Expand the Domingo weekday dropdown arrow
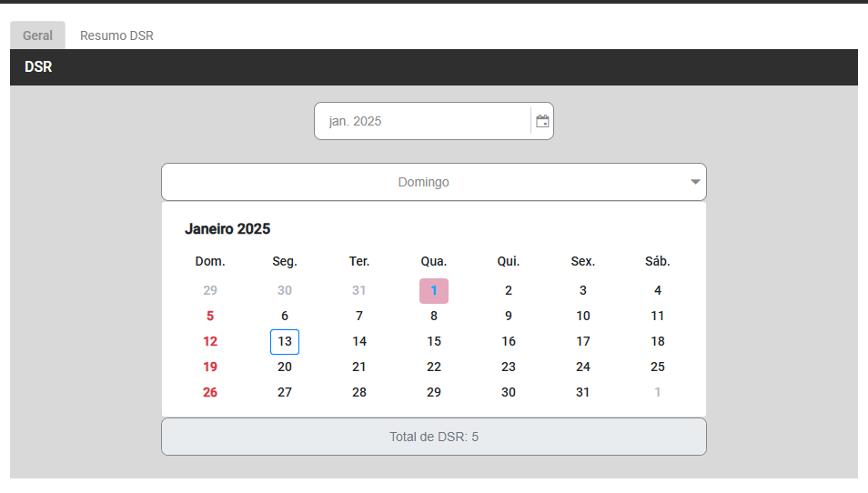 695,182
